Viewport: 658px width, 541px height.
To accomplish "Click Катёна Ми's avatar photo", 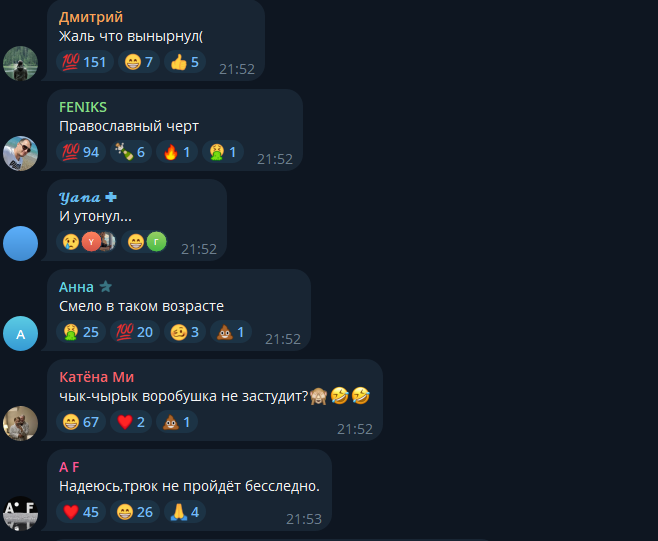I will tap(21, 423).
